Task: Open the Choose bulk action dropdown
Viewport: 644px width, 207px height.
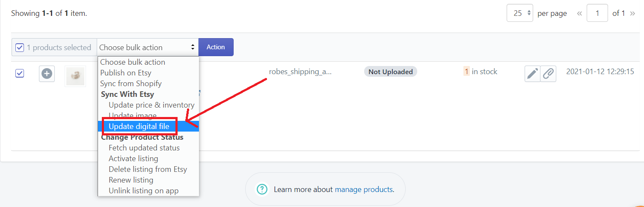Action: 148,48
